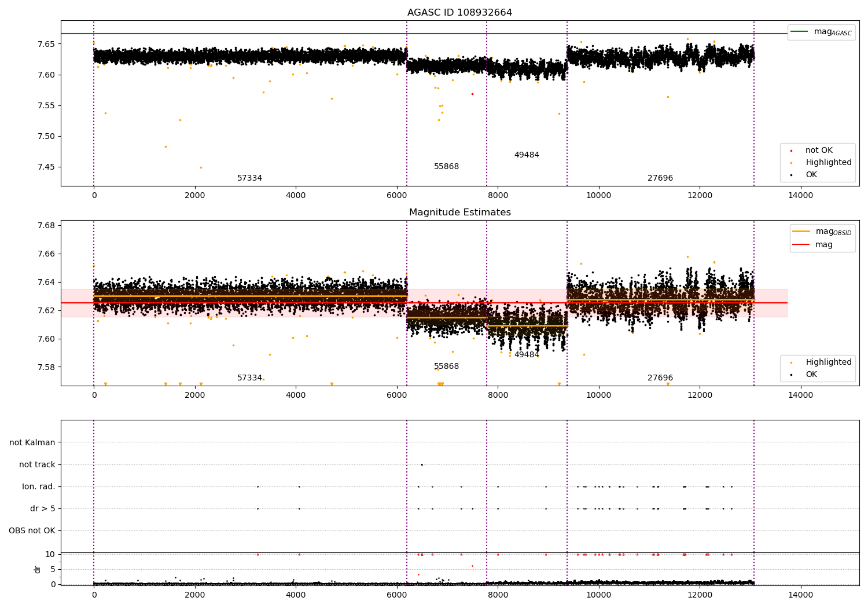Viewport: 868px width, 608px height.
Task: Click y-axis tick 10 in bottom dr plot
Action: [50, 555]
